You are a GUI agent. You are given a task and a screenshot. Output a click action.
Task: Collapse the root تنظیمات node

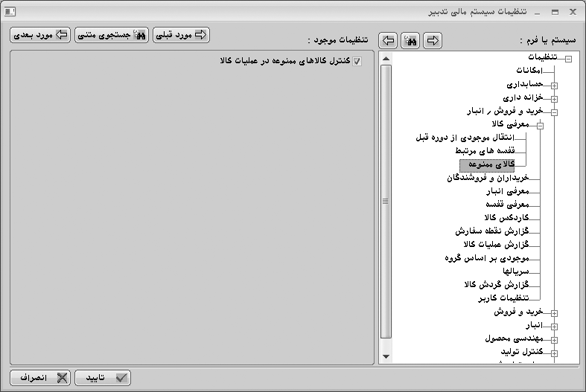point(567,59)
